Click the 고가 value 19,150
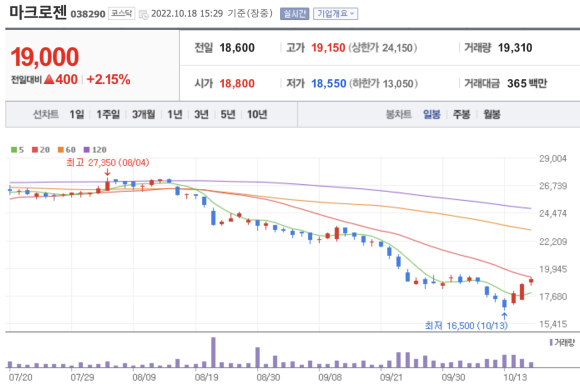Viewport: 580px width, 387px height. coord(328,48)
